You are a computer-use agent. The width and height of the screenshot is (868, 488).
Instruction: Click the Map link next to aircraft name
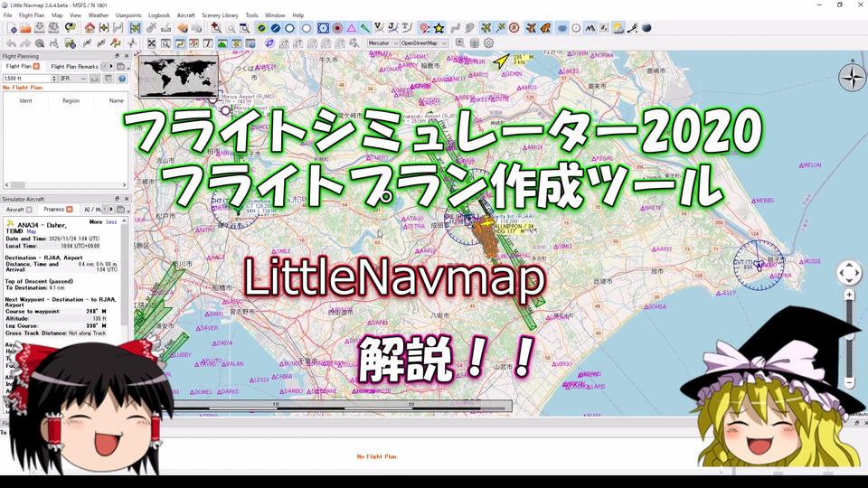pyautogui.click(x=32, y=231)
